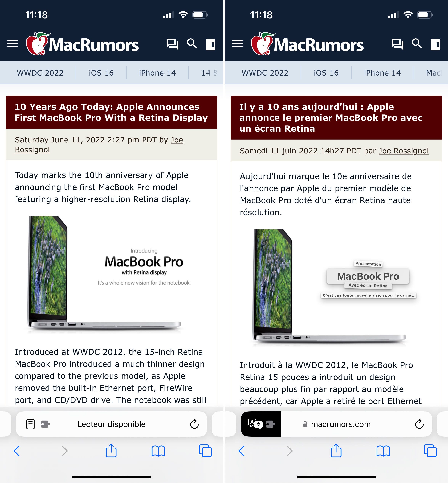Open Reader view icon in left address bar
This screenshot has width=448, height=483.
coord(30,424)
